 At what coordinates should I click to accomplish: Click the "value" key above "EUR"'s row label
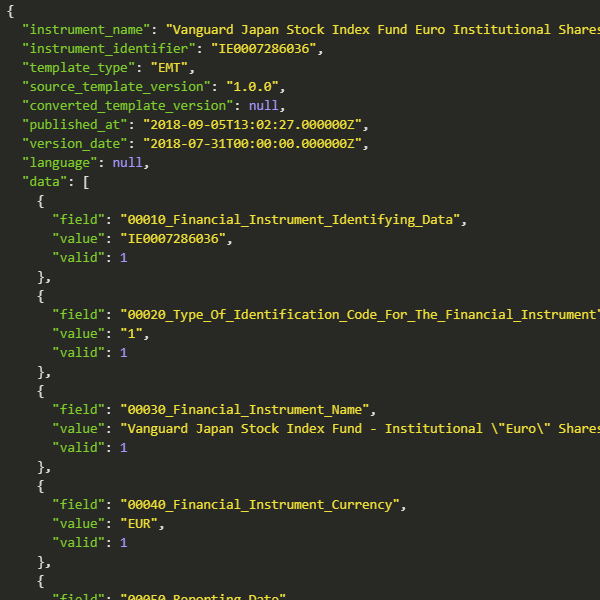click(x=78, y=524)
